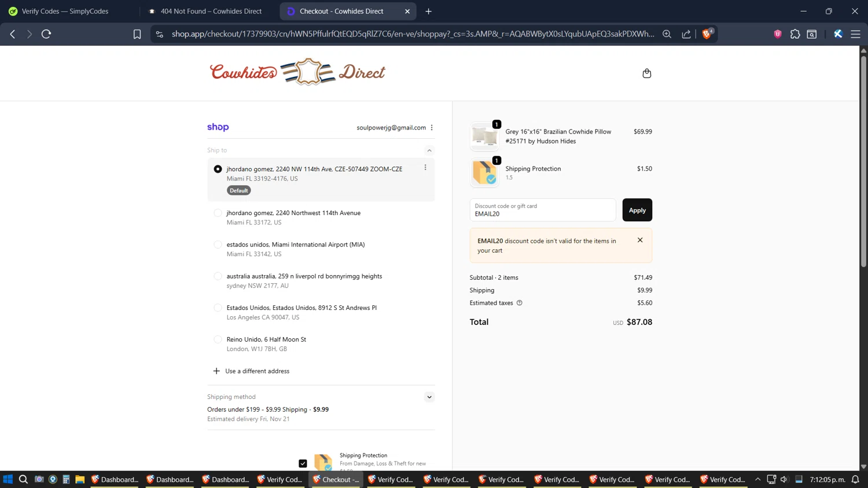Click the Shop logo
This screenshot has width=868, height=488.
pos(218,127)
